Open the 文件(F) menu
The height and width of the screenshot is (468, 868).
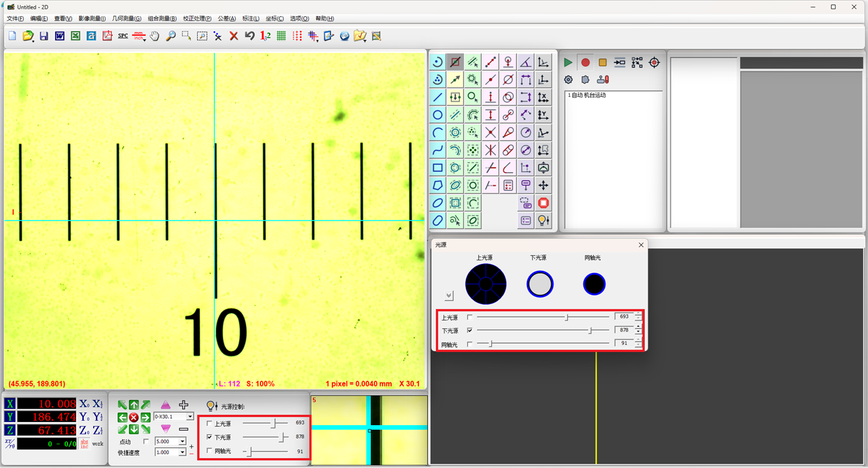[x=15, y=19]
